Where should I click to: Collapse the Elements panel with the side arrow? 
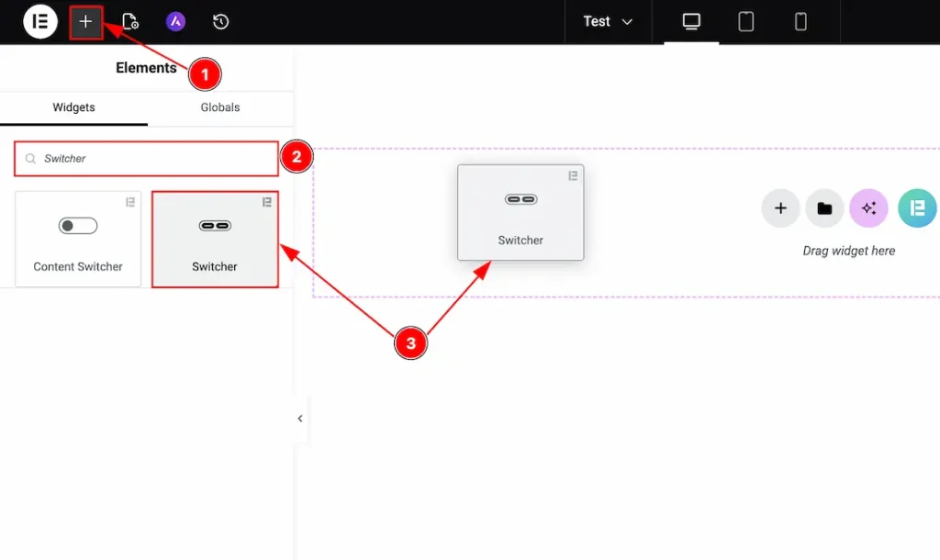point(299,418)
